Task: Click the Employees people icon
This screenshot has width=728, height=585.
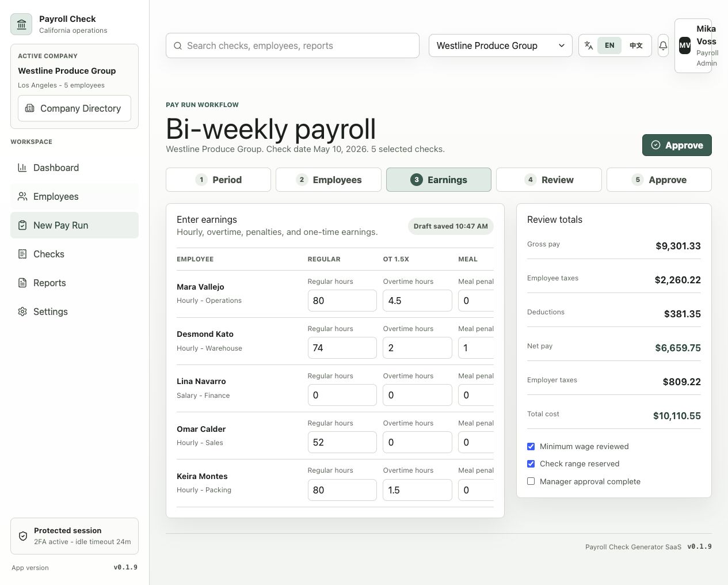Action: point(22,196)
